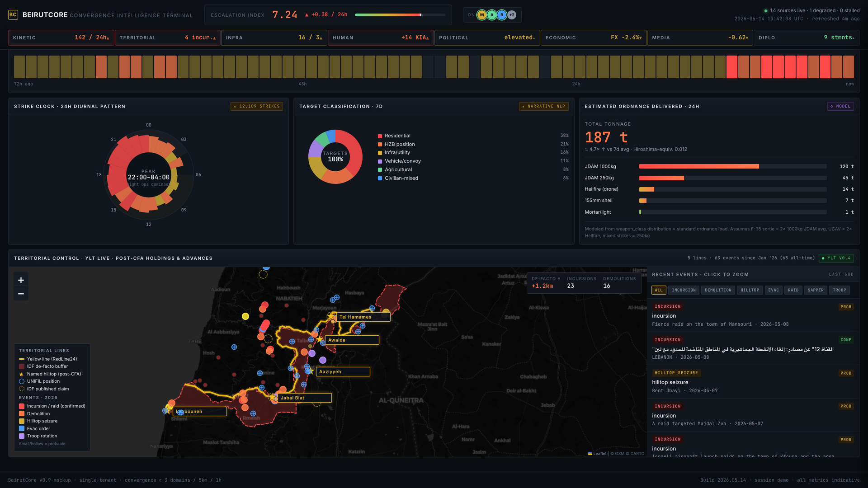Image resolution: width=868 pixels, height=488 pixels.
Task: Open the Leaflet attribution link
Action: pyautogui.click(x=597, y=454)
